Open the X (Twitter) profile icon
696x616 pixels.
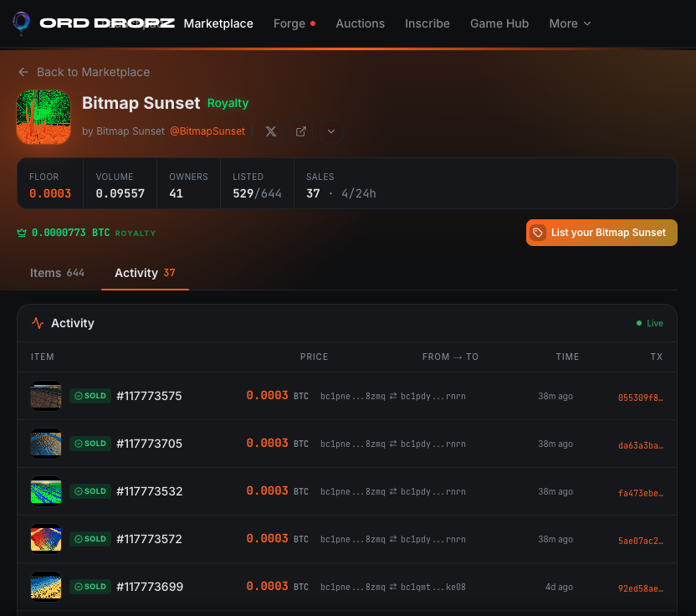tap(271, 131)
